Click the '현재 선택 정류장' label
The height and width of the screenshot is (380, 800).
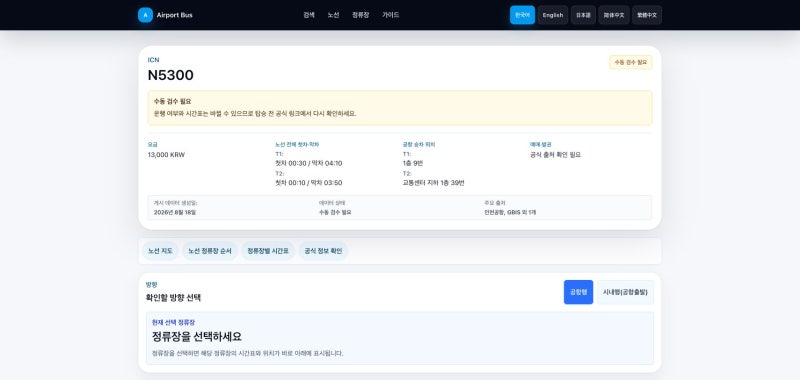pyautogui.click(x=173, y=322)
